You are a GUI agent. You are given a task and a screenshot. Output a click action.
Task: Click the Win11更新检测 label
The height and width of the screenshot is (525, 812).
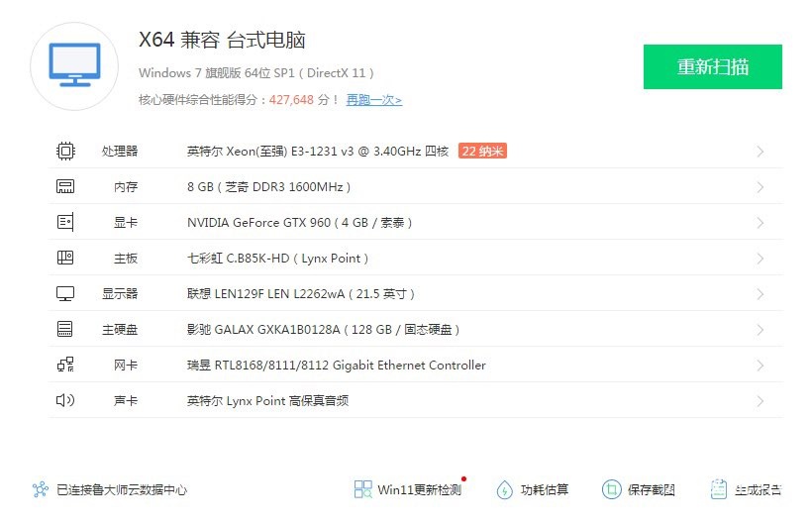click(x=420, y=489)
